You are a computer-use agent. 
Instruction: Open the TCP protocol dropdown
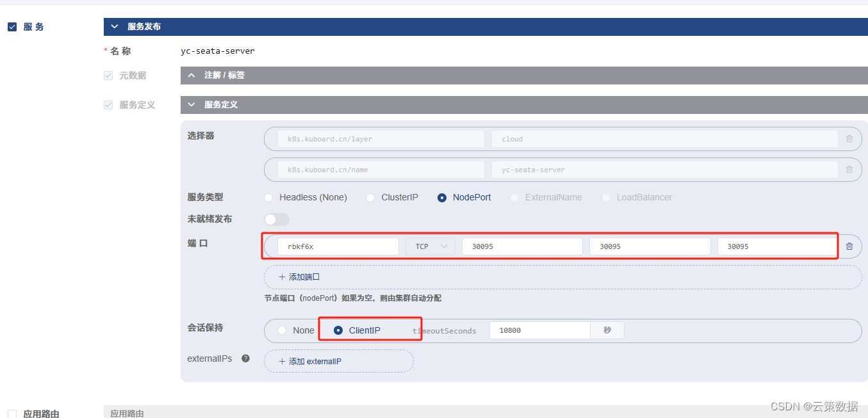tap(430, 246)
